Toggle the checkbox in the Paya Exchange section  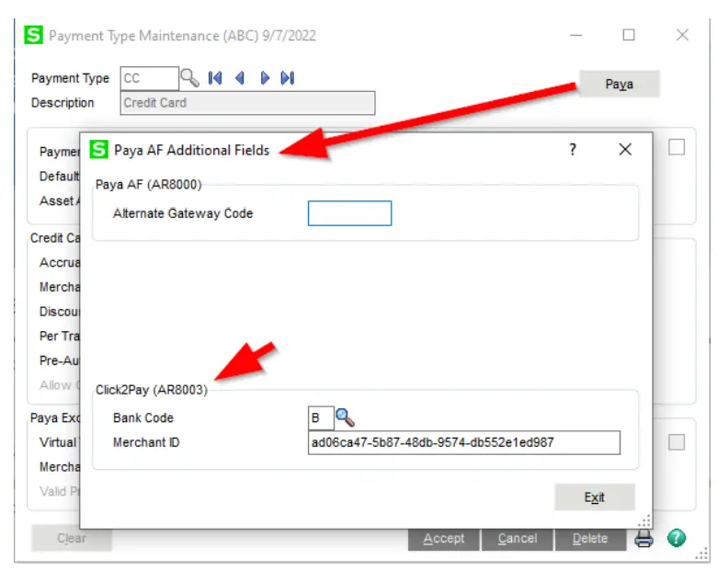(x=677, y=442)
